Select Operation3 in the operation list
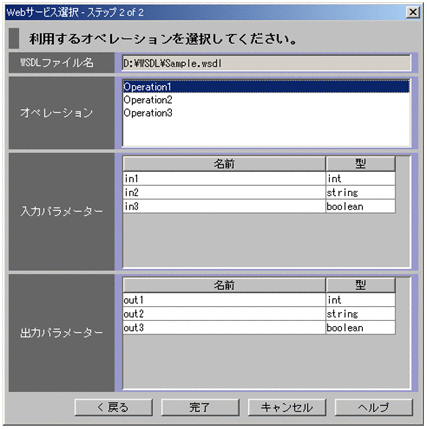This screenshot has height=429, width=427. [266, 113]
